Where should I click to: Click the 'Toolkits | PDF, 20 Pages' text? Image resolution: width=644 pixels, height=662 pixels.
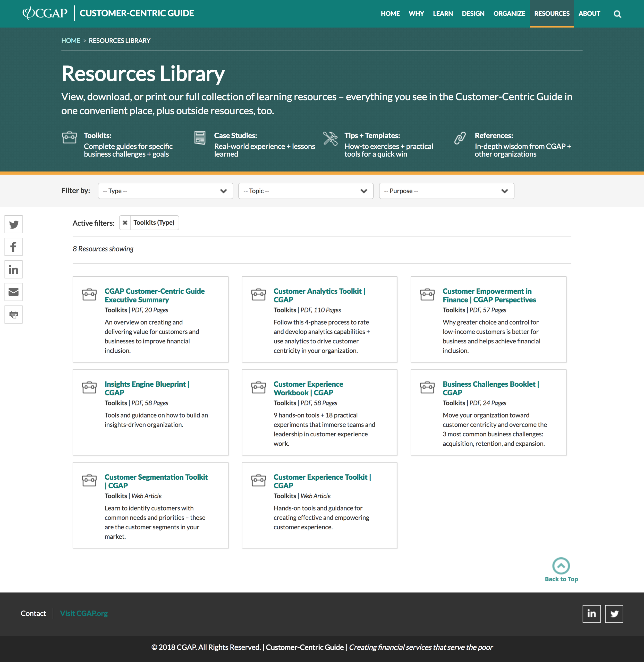[136, 310]
